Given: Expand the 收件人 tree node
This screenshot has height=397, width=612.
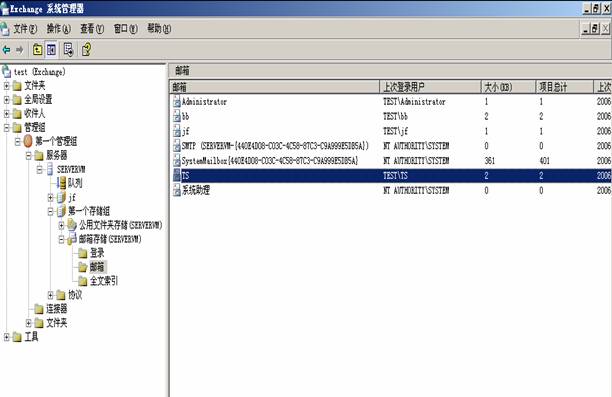Looking at the screenshot, I should tap(7, 114).
